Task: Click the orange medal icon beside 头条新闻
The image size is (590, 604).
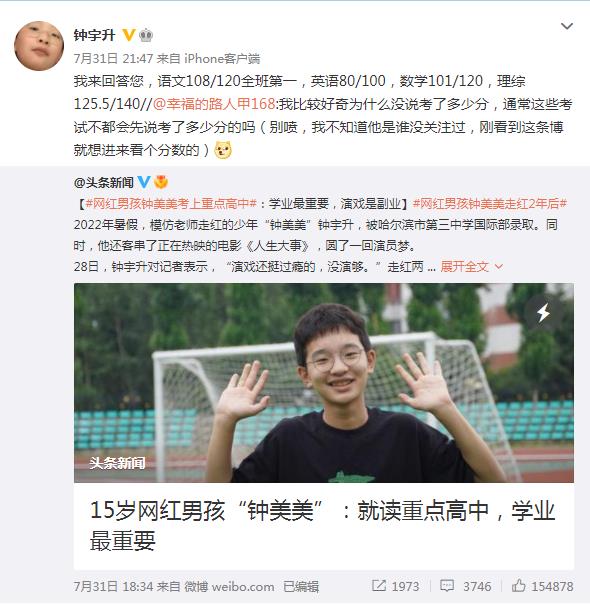Action: [161, 182]
